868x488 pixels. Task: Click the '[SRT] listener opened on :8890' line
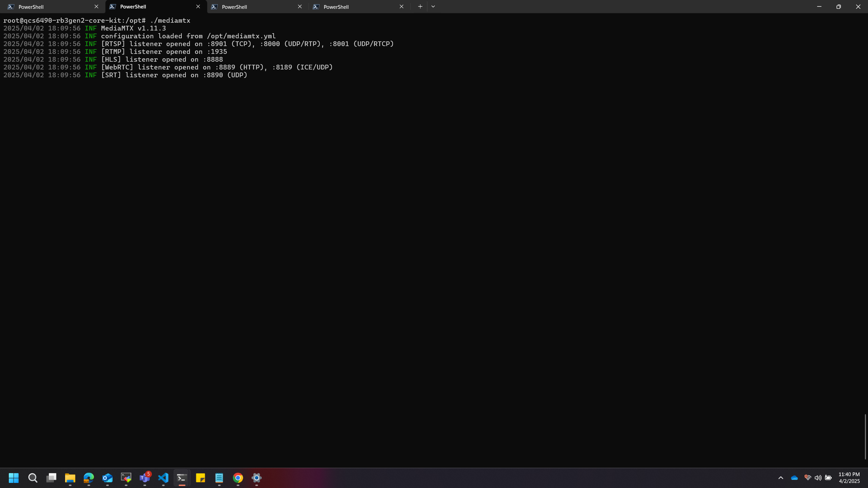125,75
